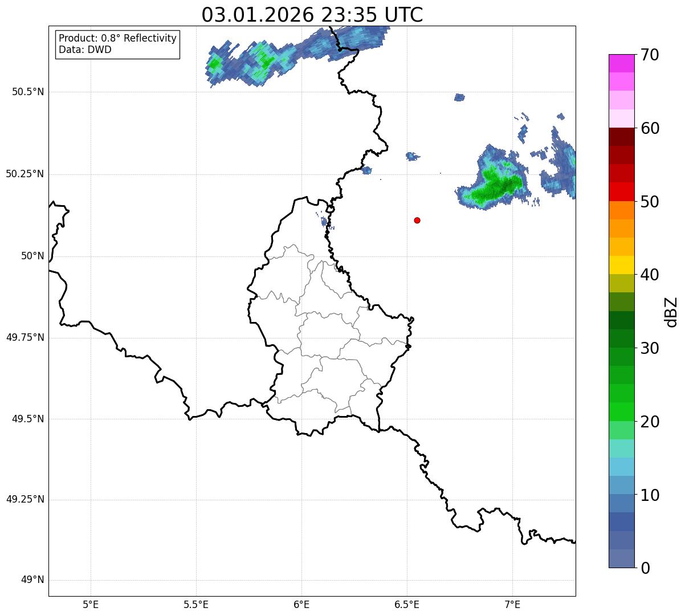Click the 'Data: DWD' label

85,50
